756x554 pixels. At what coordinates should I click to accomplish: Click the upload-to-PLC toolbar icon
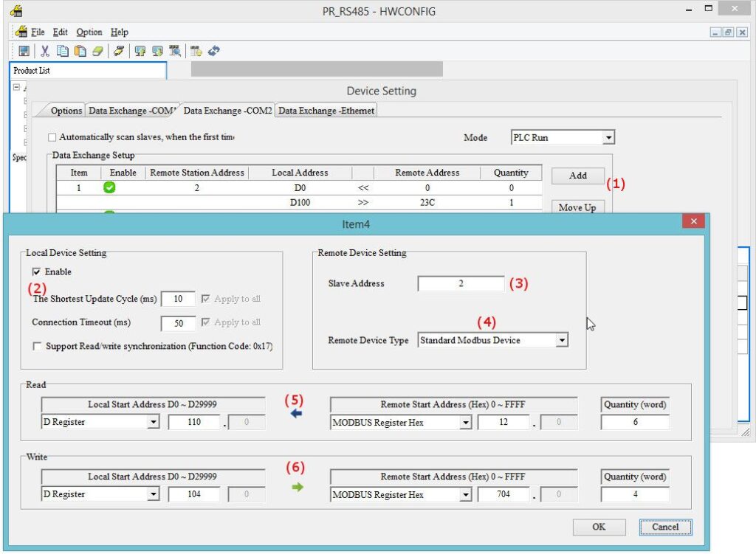pos(139,51)
